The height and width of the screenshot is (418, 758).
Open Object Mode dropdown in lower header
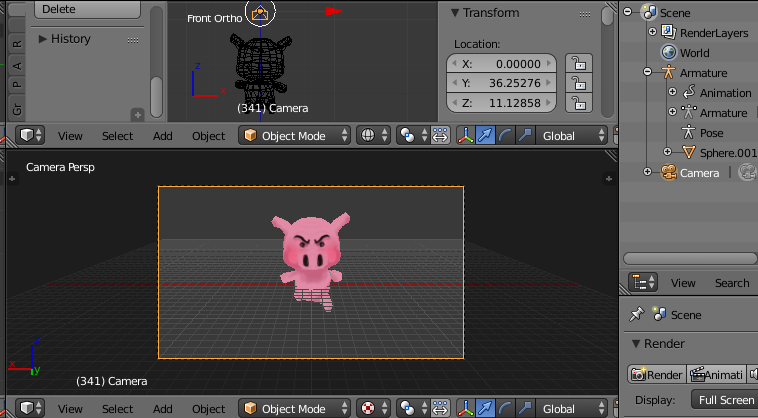click(294, 409)
